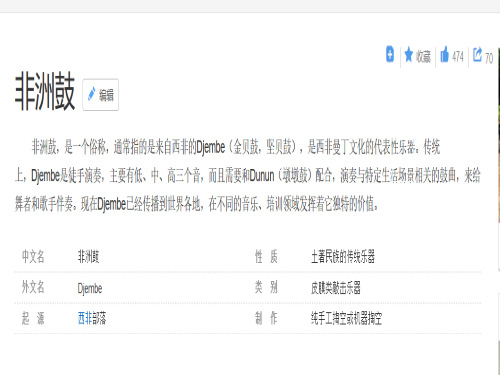The image size is (500, 375).
Task: Open the 编辑 edit button
Action: 101,95
